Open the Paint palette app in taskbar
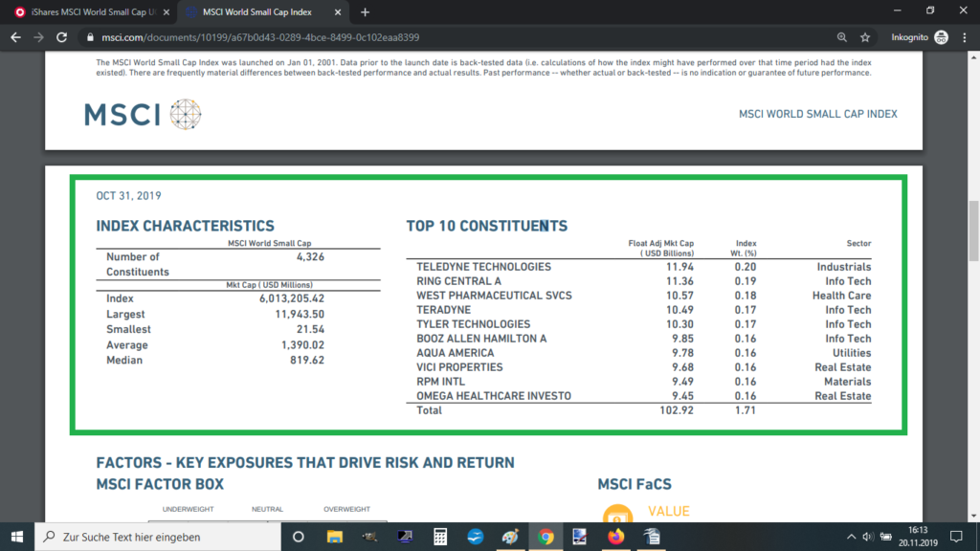Screen dimensions: 980x551 coord(510,537)
